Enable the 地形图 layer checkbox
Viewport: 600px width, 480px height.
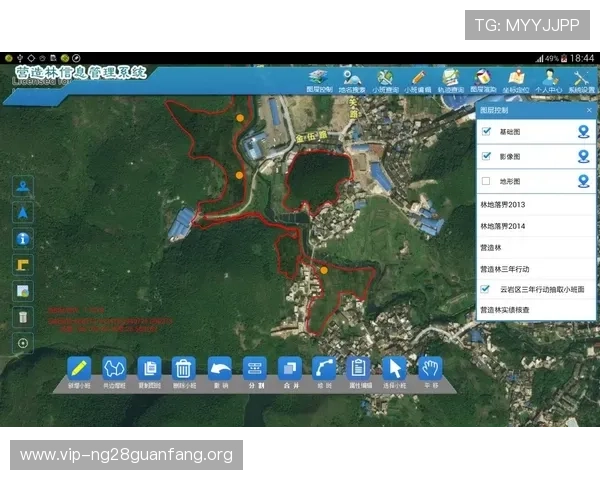click(486, 181)
